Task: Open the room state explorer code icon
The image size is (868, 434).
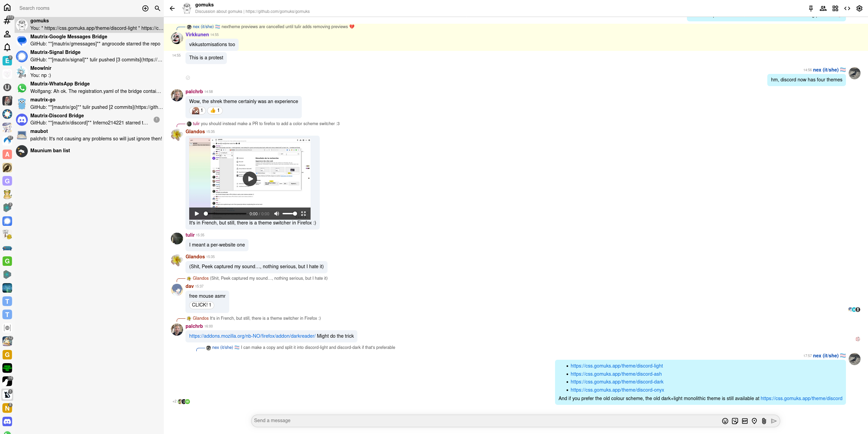Action: 847,8
